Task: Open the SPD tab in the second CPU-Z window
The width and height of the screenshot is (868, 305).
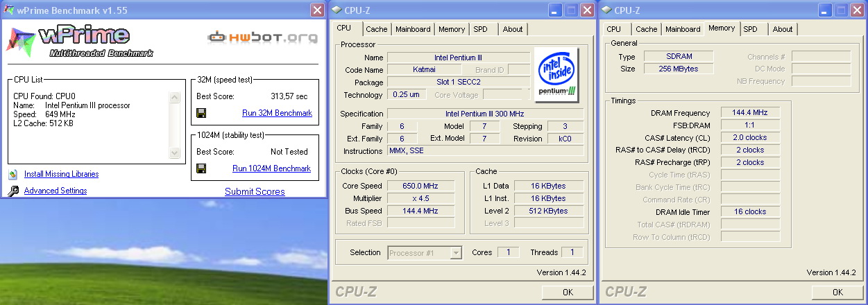Action: click(x=751, y=29)
